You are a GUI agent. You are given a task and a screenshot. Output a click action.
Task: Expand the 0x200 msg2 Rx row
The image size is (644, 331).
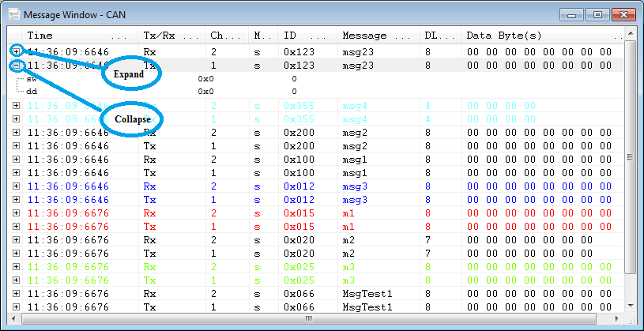click(16, 133)
